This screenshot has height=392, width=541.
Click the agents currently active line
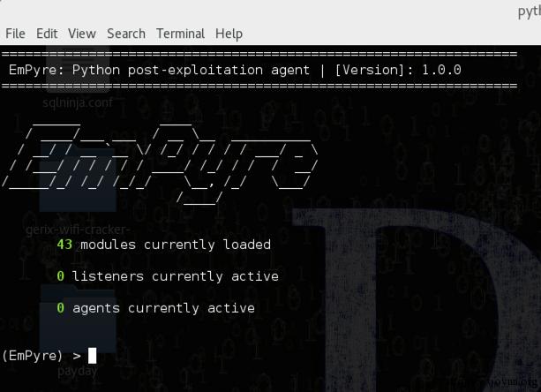pos(155,308)
